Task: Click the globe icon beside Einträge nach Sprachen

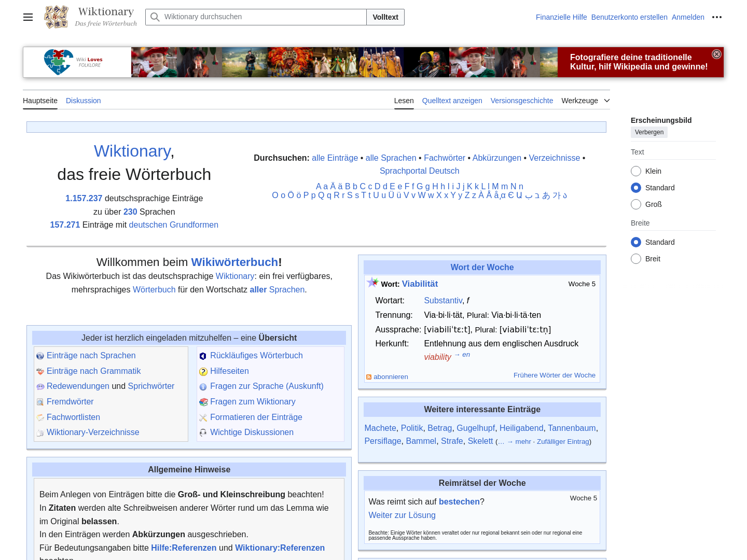Action: (x=40, y=356)
